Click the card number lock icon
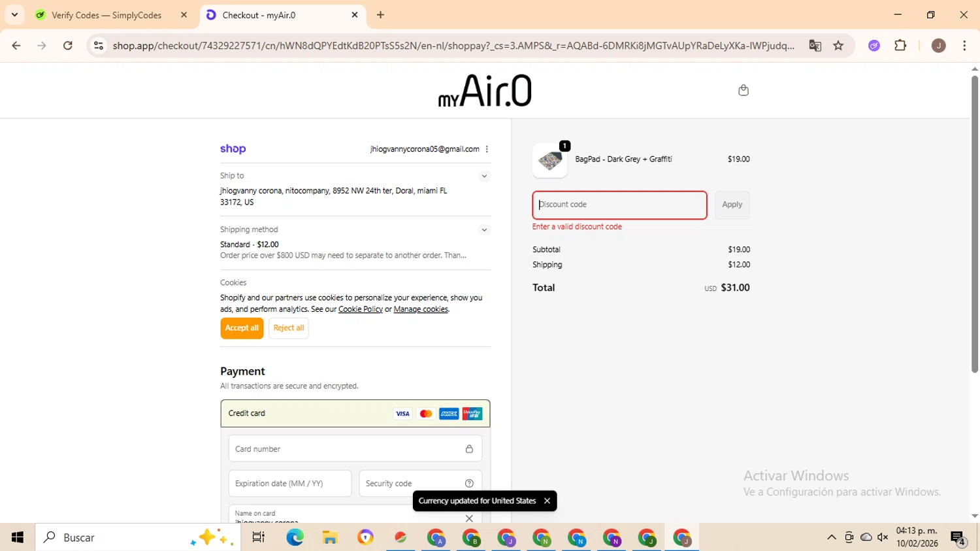980x551 pixels. pyautogui.click(x=469, y=449)
